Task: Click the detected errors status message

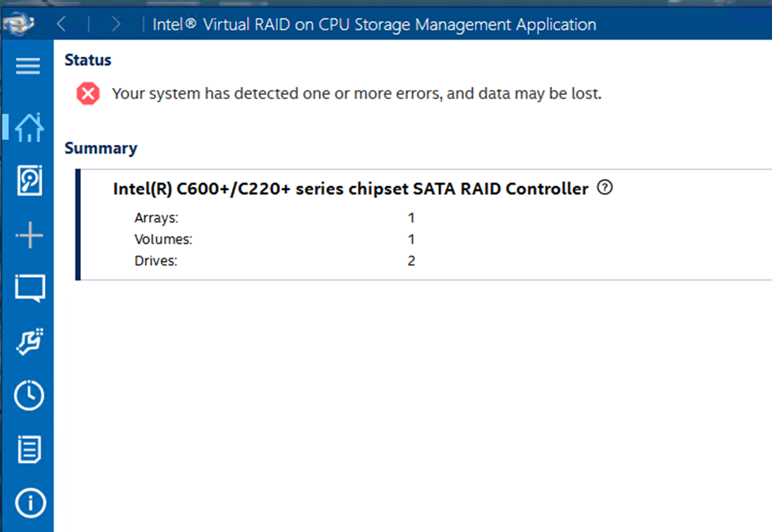Action: coord(356,93)
